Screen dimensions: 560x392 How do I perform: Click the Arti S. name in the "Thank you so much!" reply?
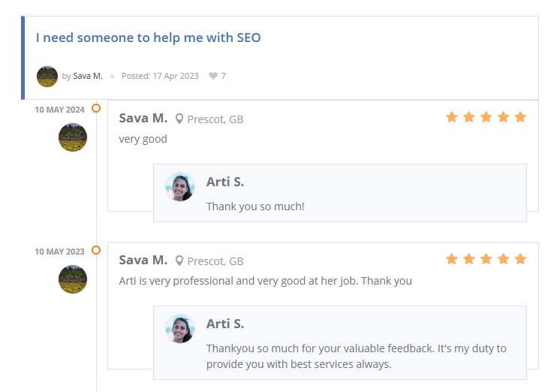click(225, 182)
